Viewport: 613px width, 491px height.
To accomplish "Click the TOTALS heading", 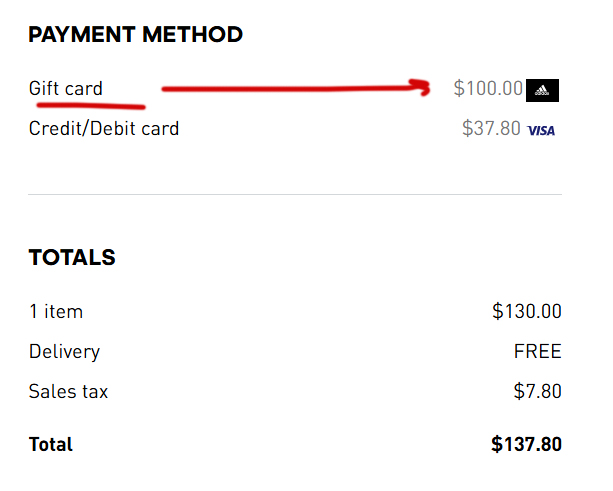I will point(72,258).
